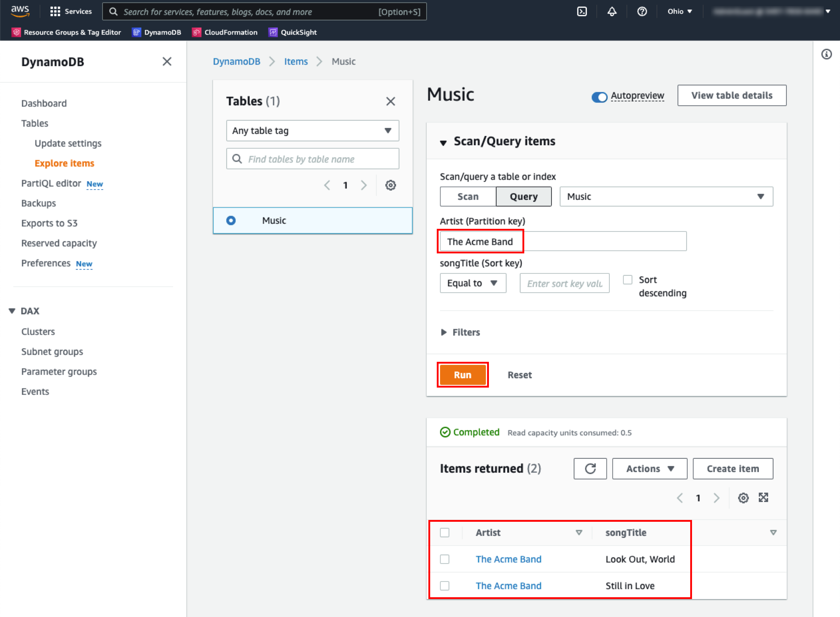
Task: Click Items breadcrumb link
Action: pos(296,62)
